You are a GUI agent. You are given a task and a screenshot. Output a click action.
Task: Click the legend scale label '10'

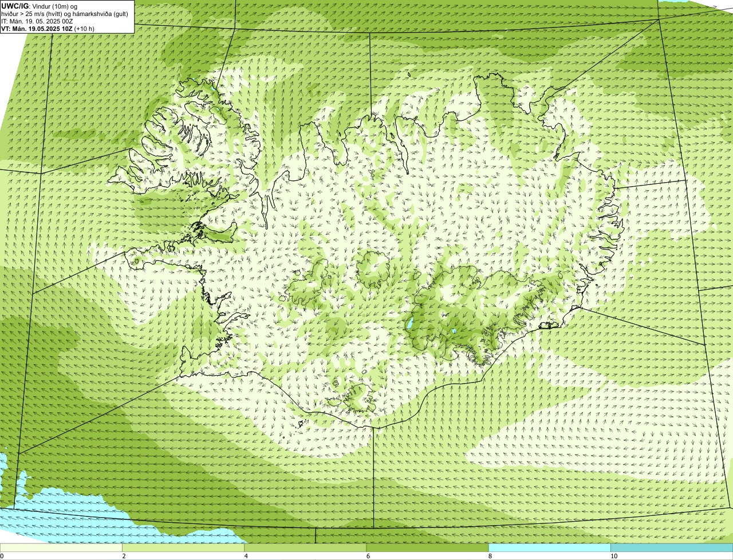[x=614, y=556]
